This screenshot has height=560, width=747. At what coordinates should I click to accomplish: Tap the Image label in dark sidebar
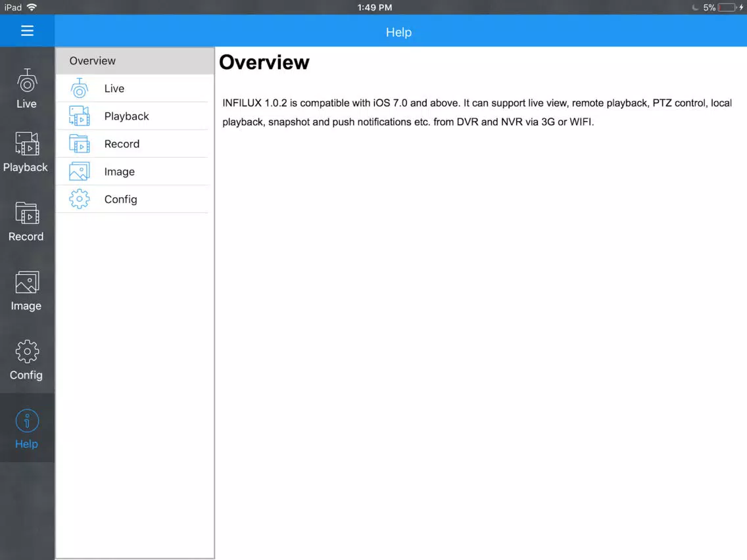[26, 306]
